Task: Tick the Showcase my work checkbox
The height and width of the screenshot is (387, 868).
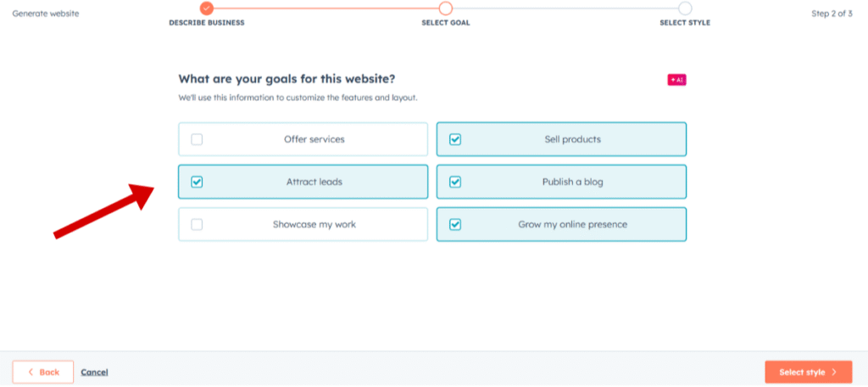Action: pyautogui.click(x=197, y=225)
